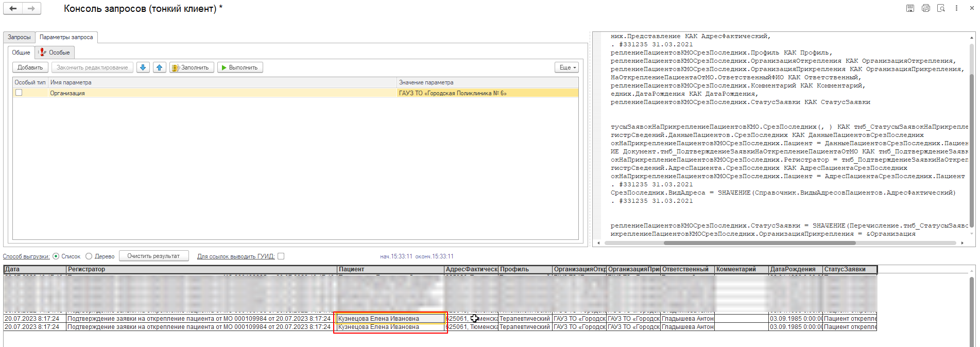Move parameter down with blue arrow

(x=143, y=67)
